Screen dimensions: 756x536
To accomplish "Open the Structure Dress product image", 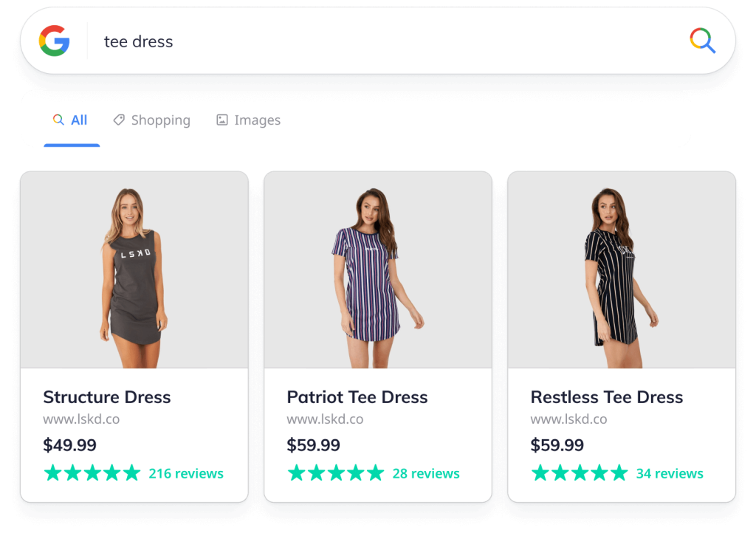I will coord(134,270).
